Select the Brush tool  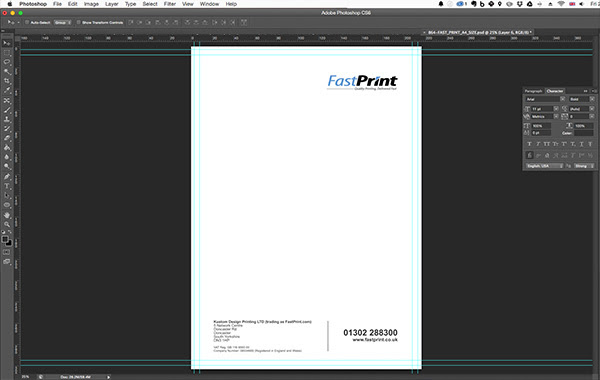7,110
